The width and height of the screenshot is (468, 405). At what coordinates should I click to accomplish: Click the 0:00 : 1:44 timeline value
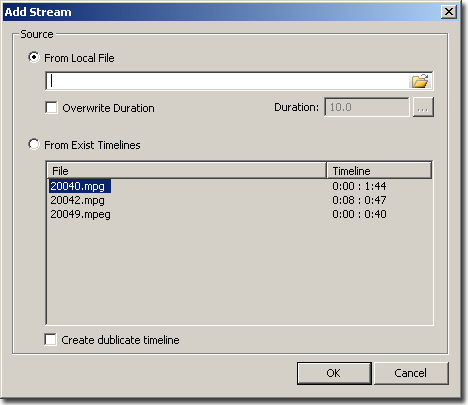pos(359,186)
